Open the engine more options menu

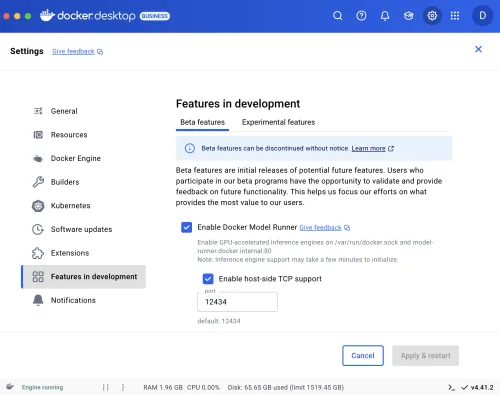coord(123,387)
